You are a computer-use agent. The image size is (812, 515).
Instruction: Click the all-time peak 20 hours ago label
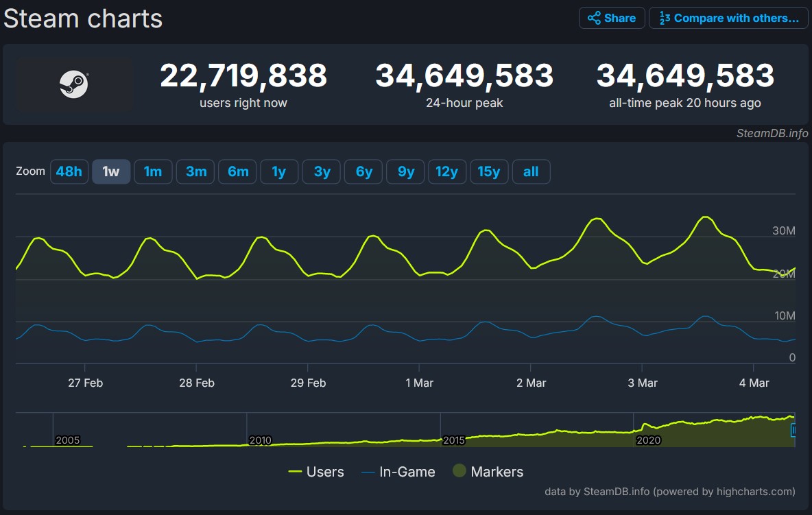pos(684,103)
